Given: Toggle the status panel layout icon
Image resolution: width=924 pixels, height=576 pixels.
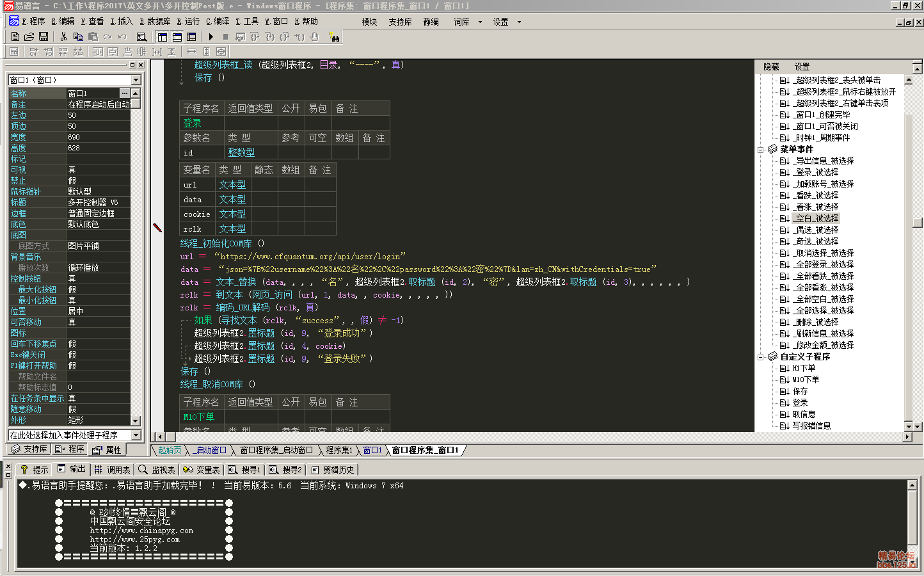Looking at the screenshot, I should click(177, 37).
